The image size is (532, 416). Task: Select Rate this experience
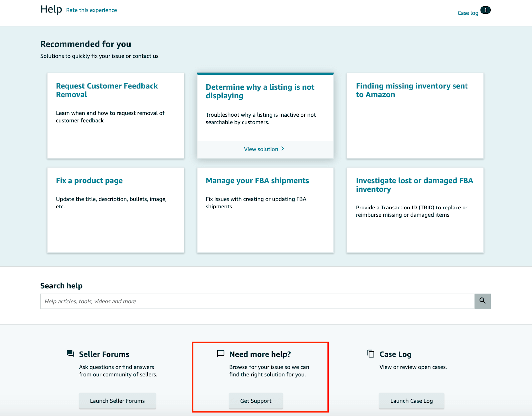(x=91, y=10)
